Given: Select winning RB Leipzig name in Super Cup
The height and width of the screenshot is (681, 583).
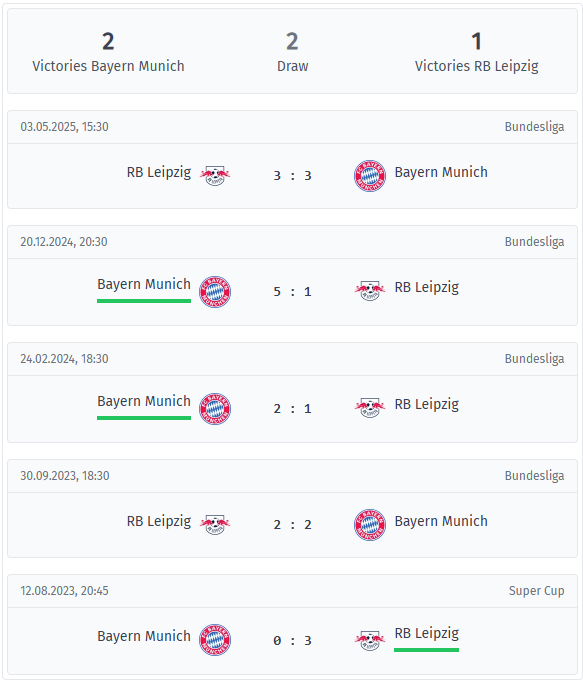Looking at the screenshot, I should click(x=427, y=633).
